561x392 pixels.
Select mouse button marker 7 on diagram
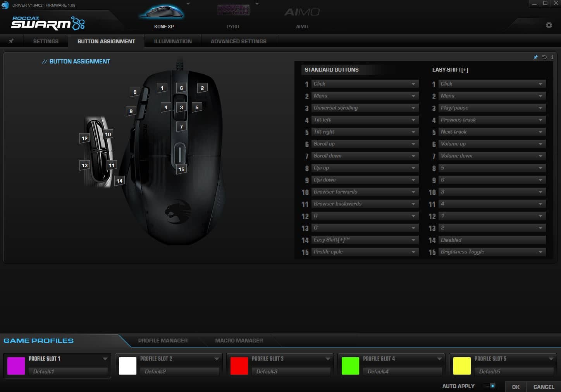pyautogui.click(x=181, y=127)
